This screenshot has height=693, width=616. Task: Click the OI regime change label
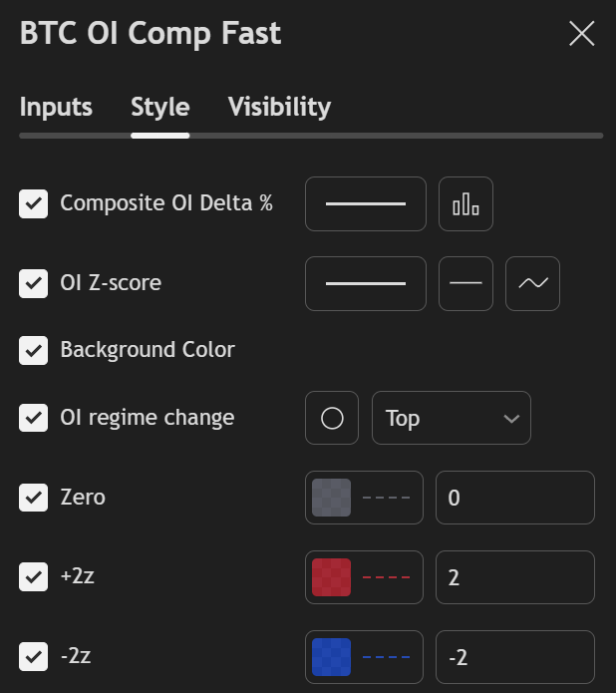click(x=148, y=418)
